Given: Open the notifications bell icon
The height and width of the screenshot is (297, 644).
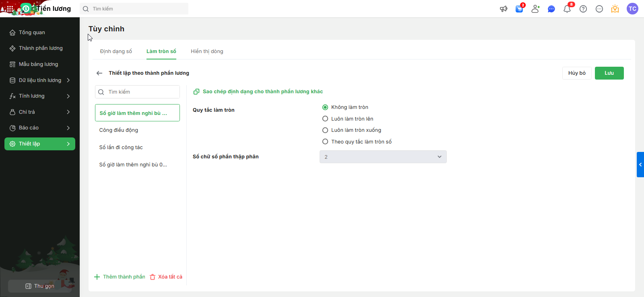Looking at the screenshot, I should 567,9.
